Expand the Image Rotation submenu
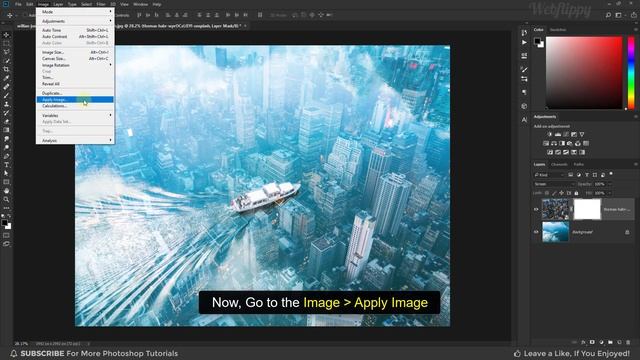 pos(75,65)
